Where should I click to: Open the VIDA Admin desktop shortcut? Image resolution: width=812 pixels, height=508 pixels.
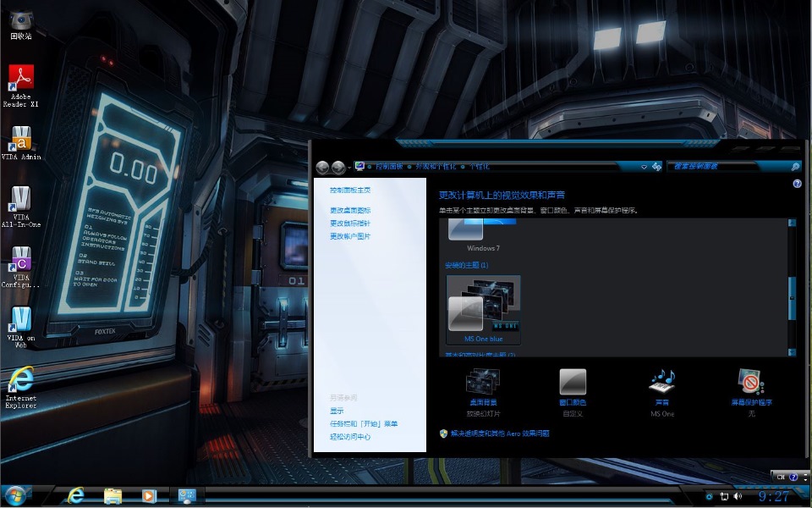click(20, 143)
